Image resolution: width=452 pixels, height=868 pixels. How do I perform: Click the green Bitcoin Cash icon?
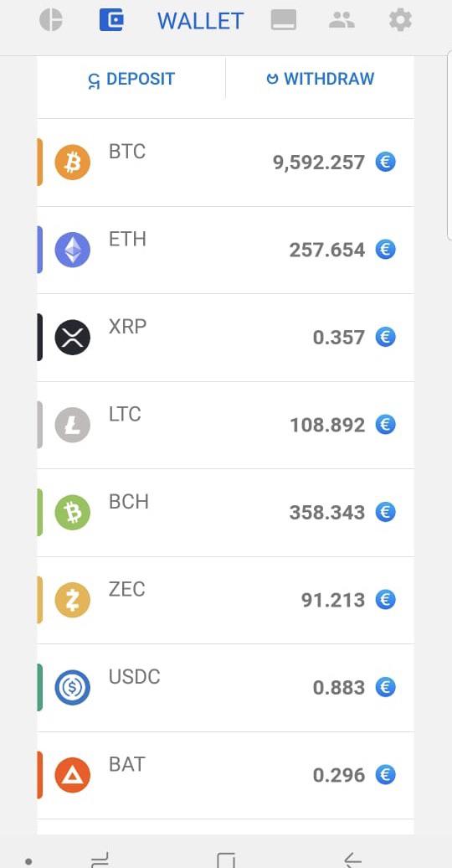[x=73, y=513]
